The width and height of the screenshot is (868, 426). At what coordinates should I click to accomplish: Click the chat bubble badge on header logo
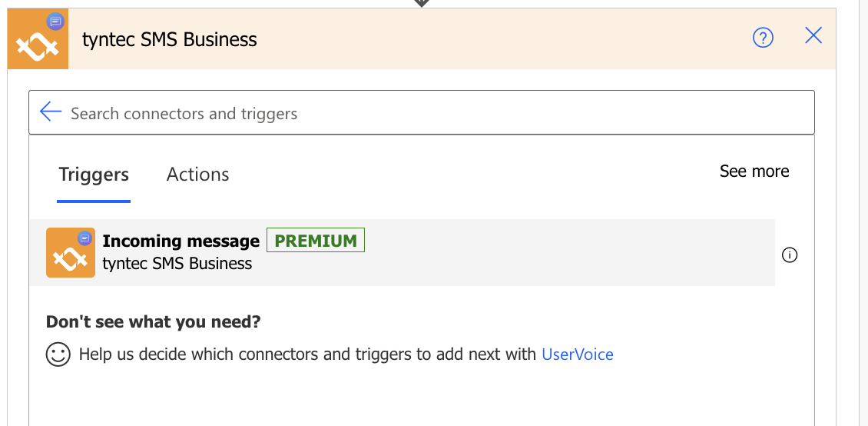pos(55,22)
